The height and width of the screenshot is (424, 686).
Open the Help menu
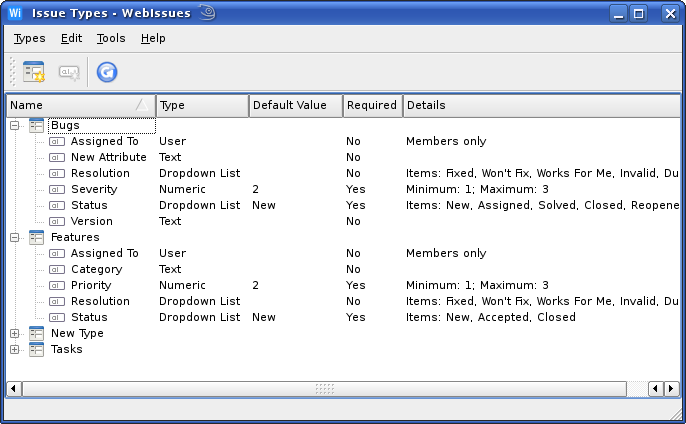pos(153,38)
